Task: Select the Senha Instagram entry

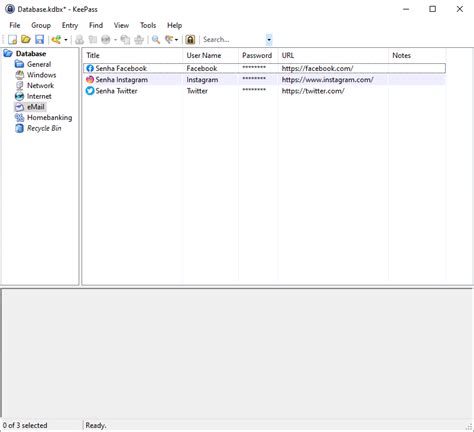Action: (264, 80)
